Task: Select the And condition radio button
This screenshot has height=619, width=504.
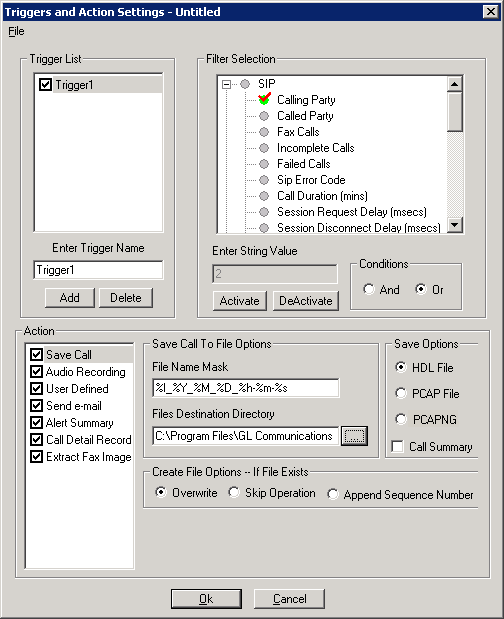Action: click(369, 289)
